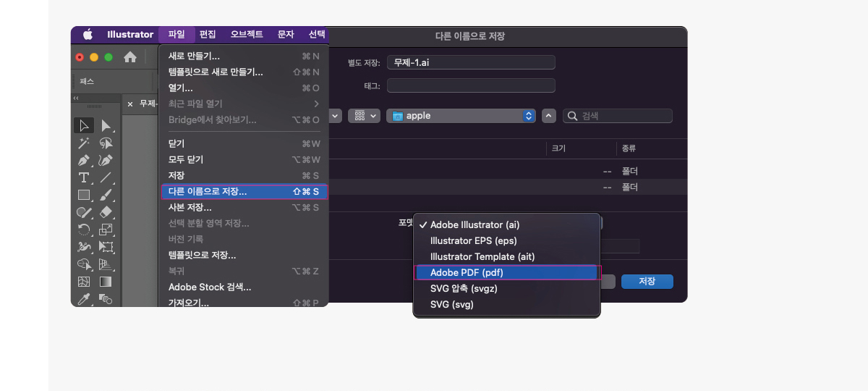
Task: Go to Illustrator Home screen icon
Action: (130, 56)
